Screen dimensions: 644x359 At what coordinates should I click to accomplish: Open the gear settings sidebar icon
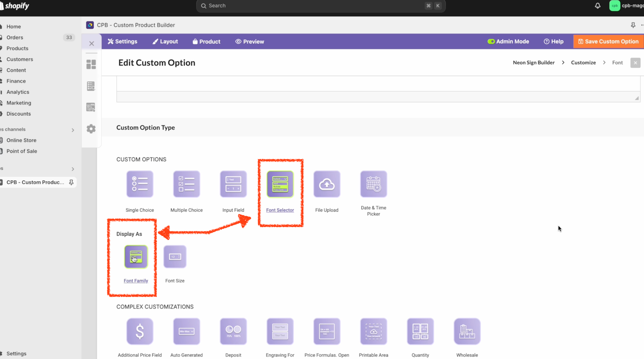click(91, 129)
